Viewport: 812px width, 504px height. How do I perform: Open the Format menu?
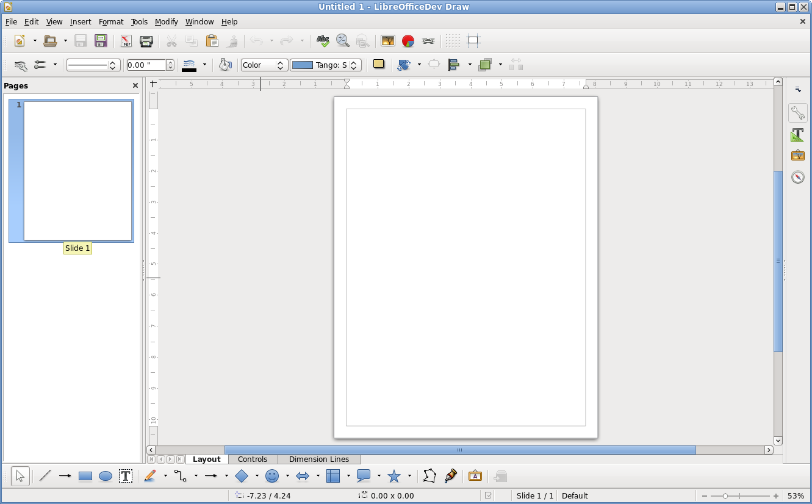pos(111,21)
